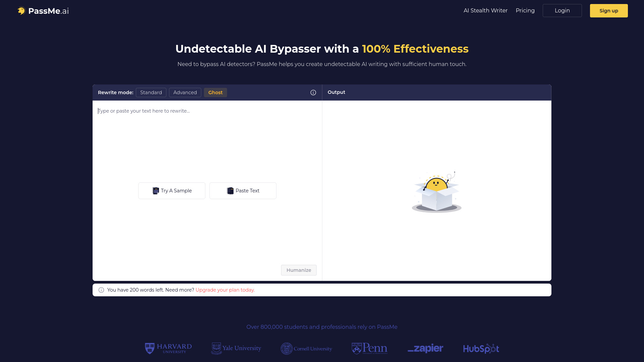Click the Zapier logo icon

(425, 348)
